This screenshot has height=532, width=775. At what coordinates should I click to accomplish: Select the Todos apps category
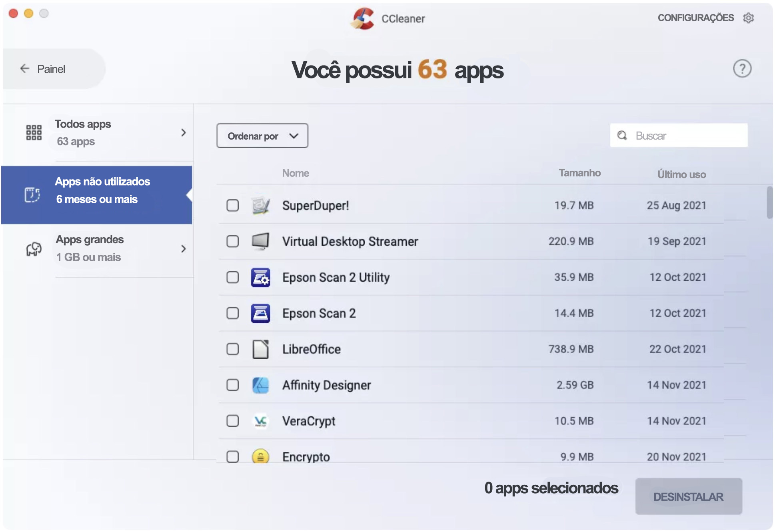click(x=98, y=132)
